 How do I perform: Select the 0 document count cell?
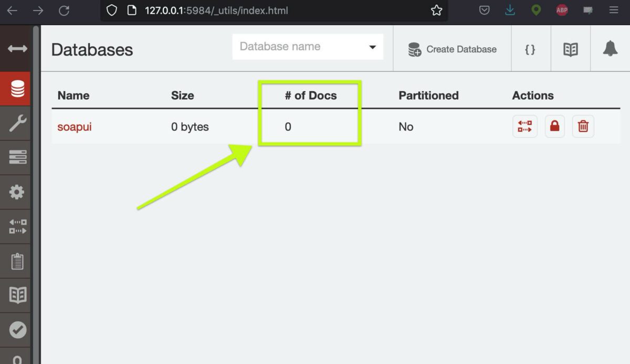pyautogui.click(x=288, y=126)
